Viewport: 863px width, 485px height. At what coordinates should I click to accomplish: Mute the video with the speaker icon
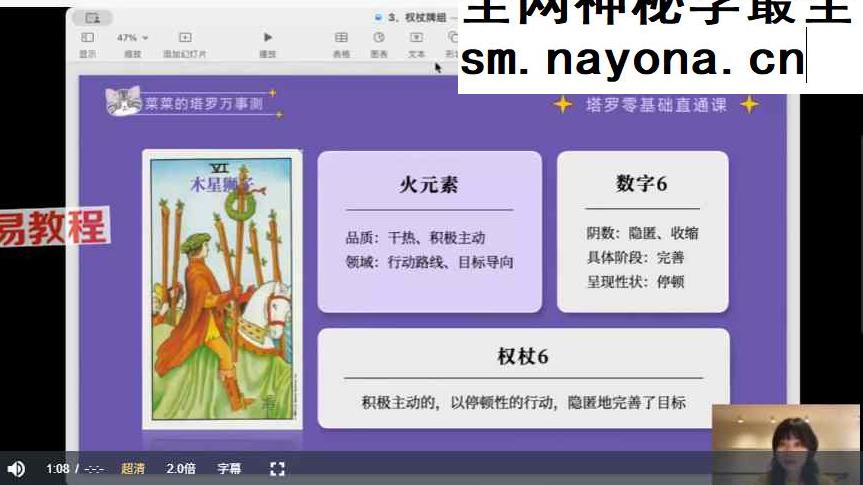(x=16, y=468)
